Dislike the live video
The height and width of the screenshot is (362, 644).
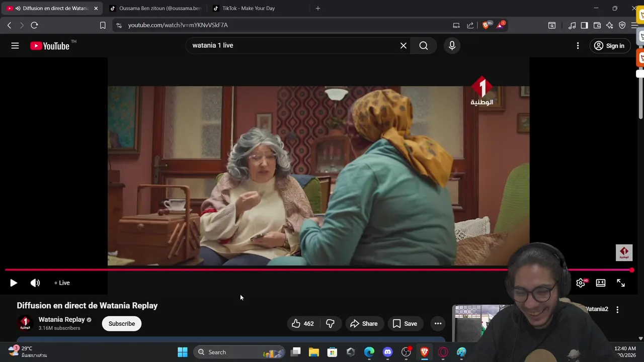(331, 324)
